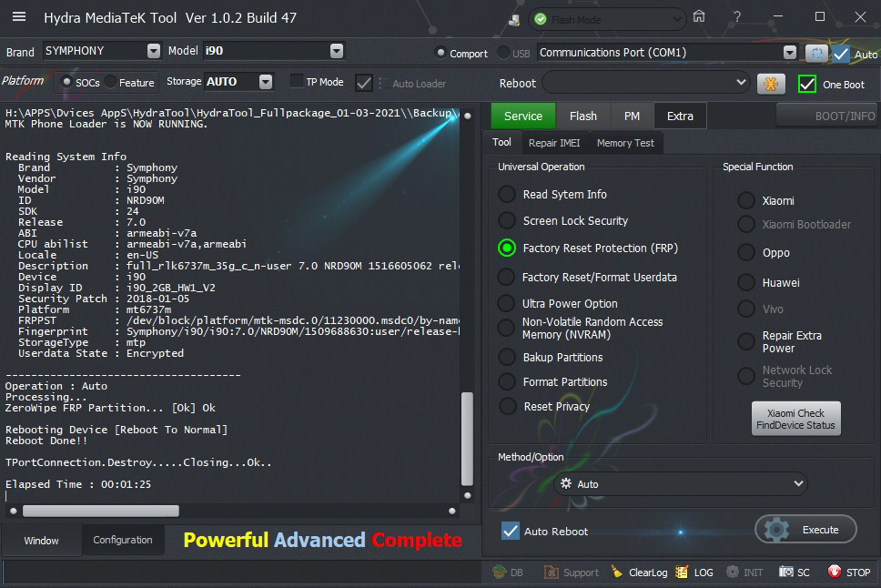Click the refresh ports icon
The image size is (881, 588).
coord(816,54)
